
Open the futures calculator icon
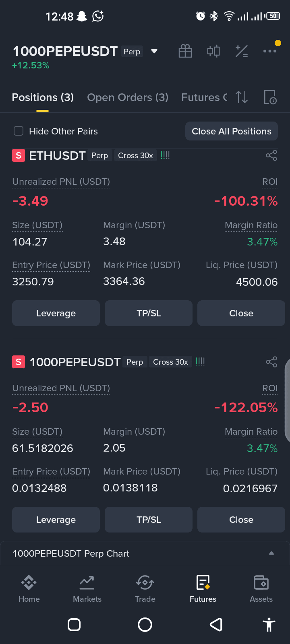coord(242,51)
